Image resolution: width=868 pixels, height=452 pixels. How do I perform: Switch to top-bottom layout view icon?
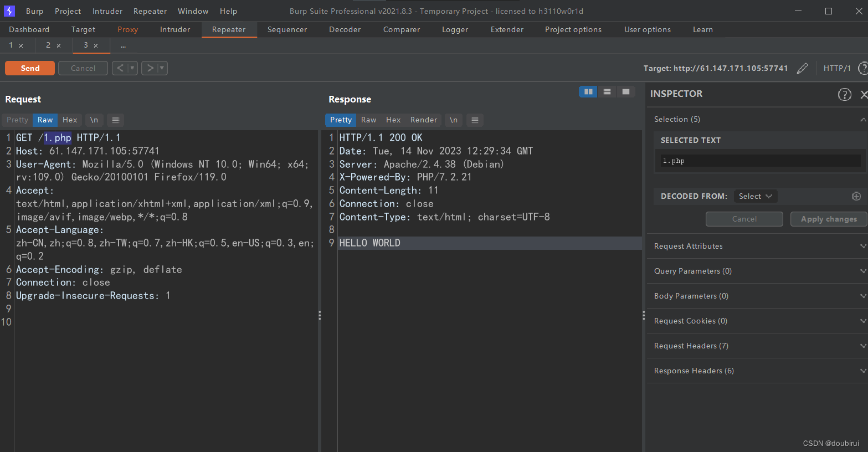coord(607,91)
